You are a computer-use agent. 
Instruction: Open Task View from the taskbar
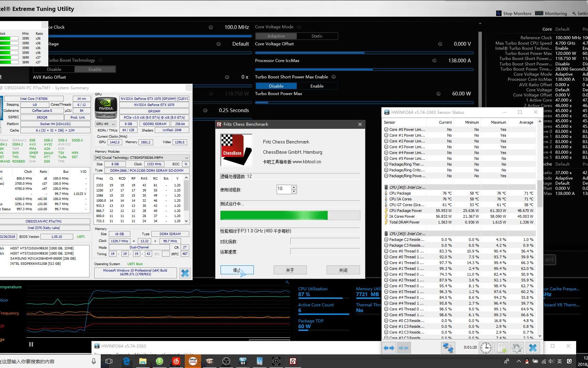point(109,361)
